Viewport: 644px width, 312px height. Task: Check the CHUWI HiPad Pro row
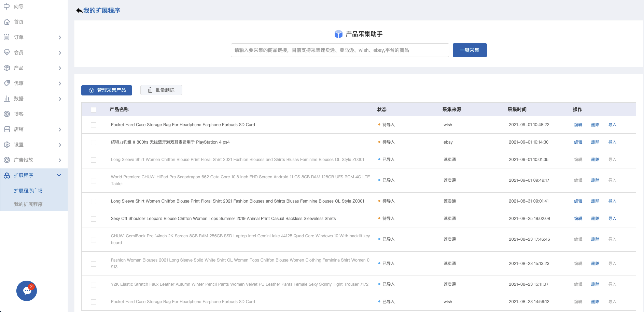point(94,180)
